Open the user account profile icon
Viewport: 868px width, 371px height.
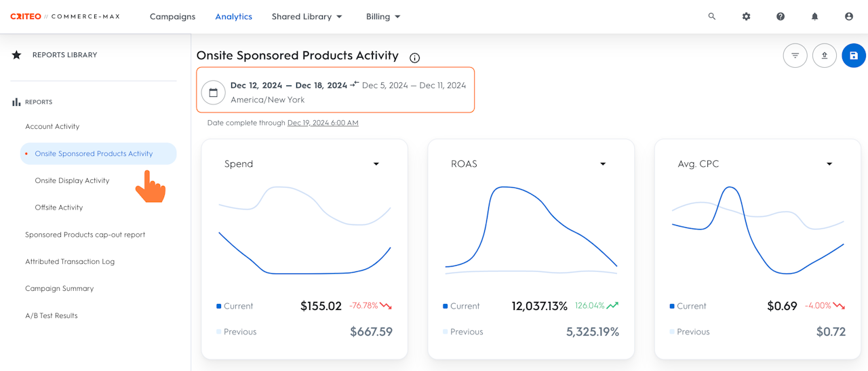(x=849, y=16)
